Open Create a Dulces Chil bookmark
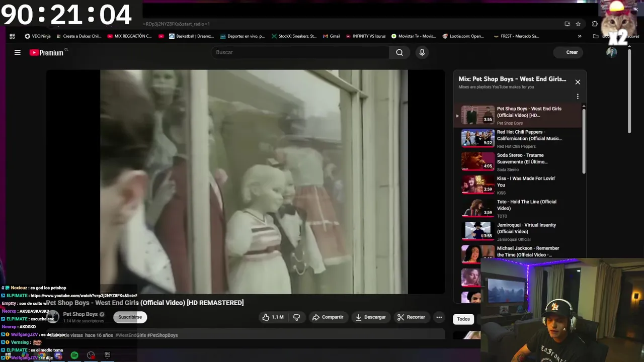This screenshot has width=644, height=362. coord(79,36)
